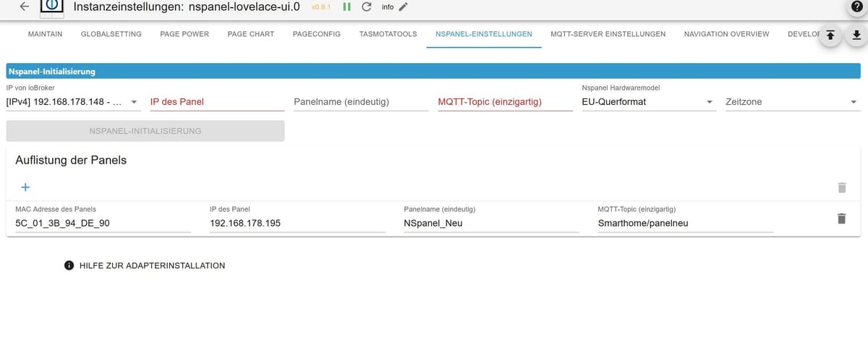Expand the IP von ioBroker dropdown

click(73, 101)
